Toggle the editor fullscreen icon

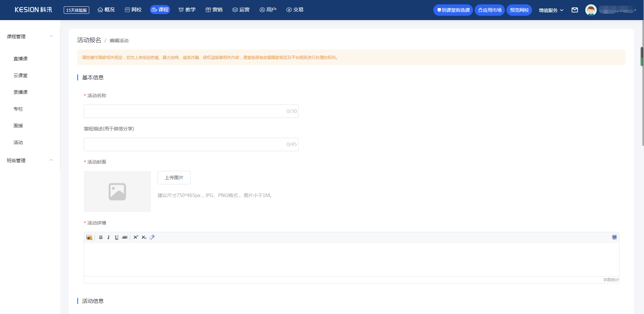614,237
